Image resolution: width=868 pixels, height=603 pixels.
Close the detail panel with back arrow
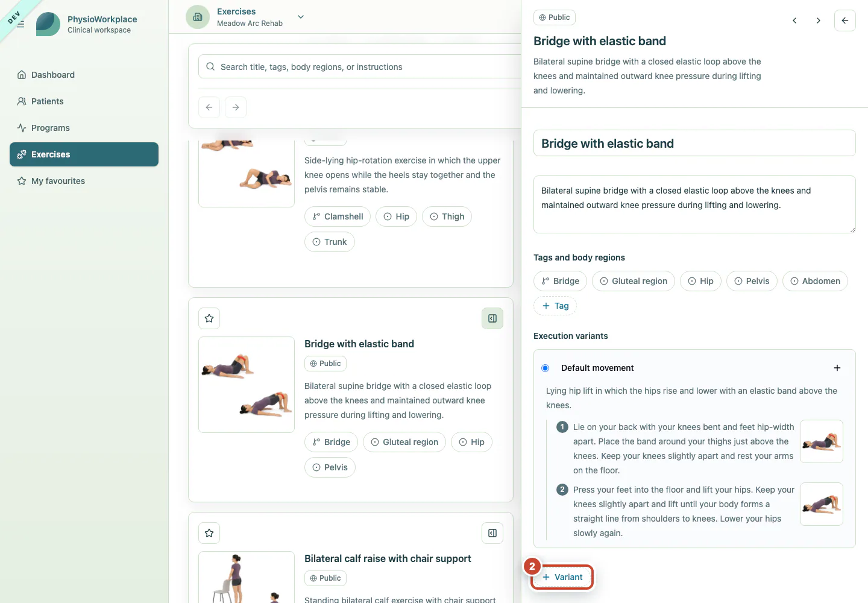pyautogui.click(x=845, y=21)
